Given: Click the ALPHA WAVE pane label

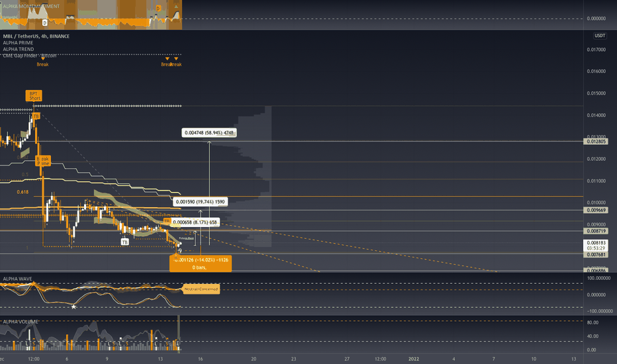Looking at the screenshot, I should tap(17, 279).
